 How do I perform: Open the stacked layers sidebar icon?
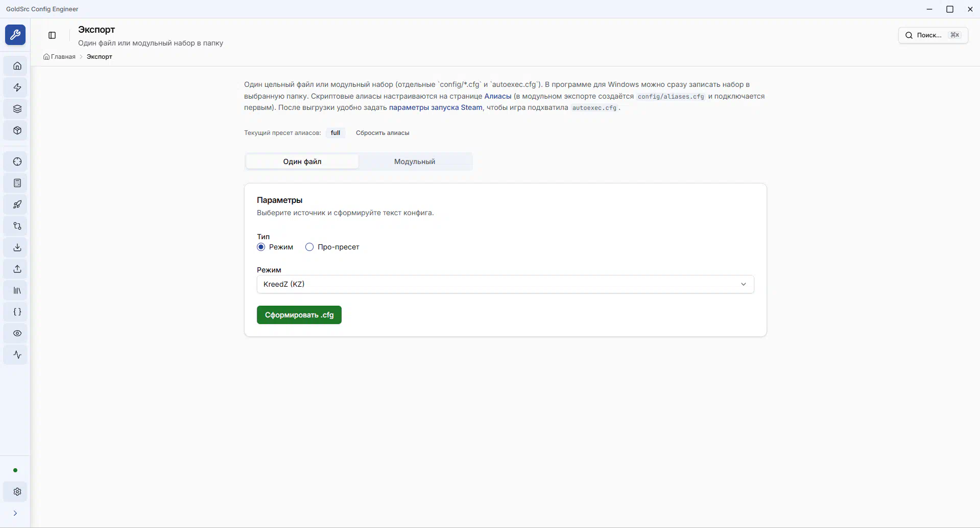17,109
